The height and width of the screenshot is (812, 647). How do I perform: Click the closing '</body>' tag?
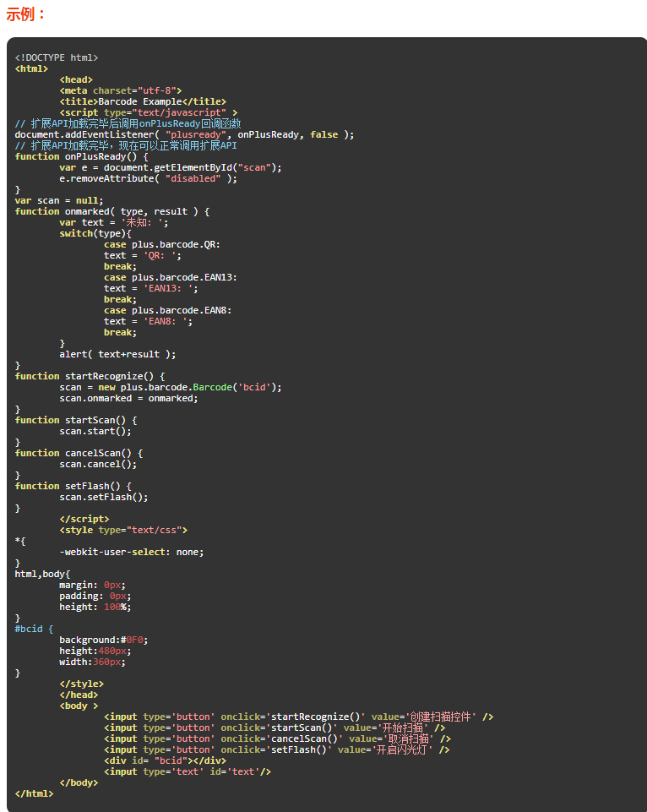click(79, 782)
